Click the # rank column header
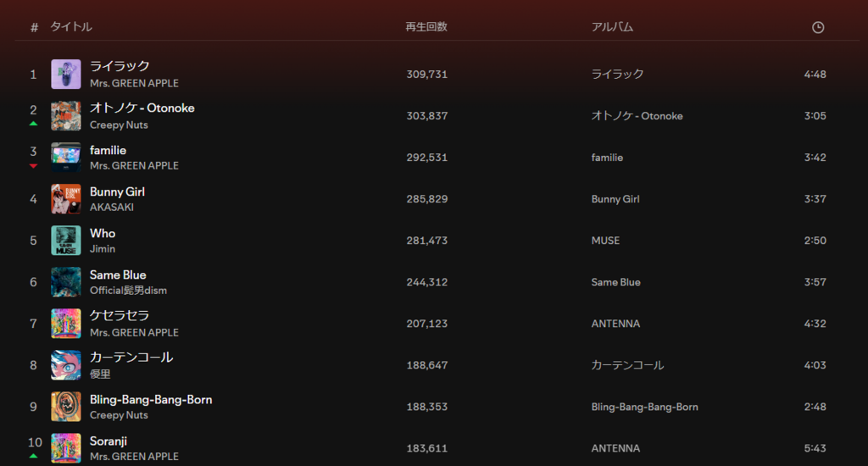This screenshot has height=466, width=868. [34, 27]
